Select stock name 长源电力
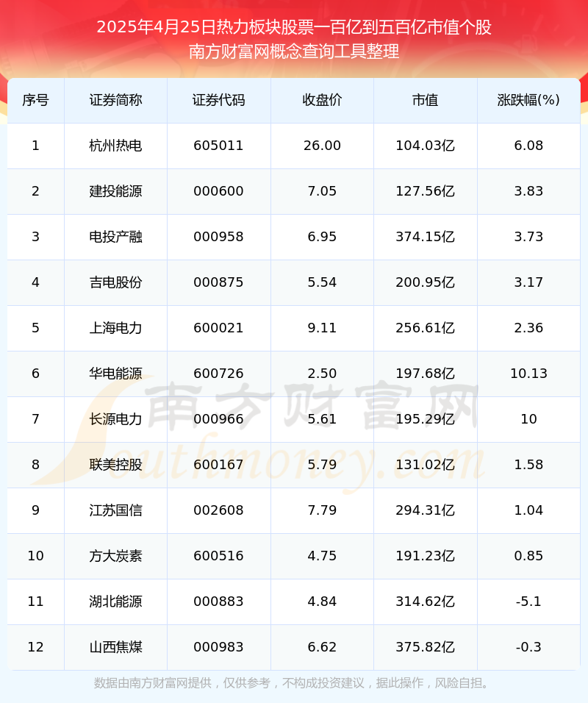The image size is (588, 703). [115, 419]
